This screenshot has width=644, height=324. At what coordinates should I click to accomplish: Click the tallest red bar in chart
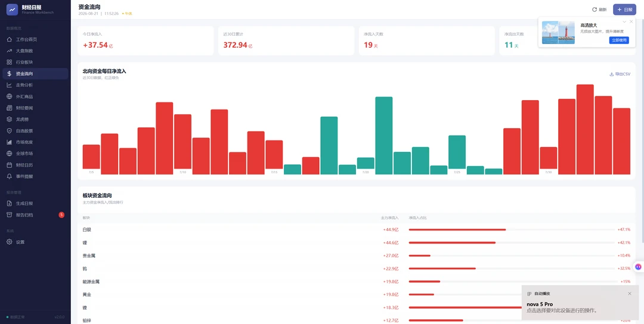(585, 130)
